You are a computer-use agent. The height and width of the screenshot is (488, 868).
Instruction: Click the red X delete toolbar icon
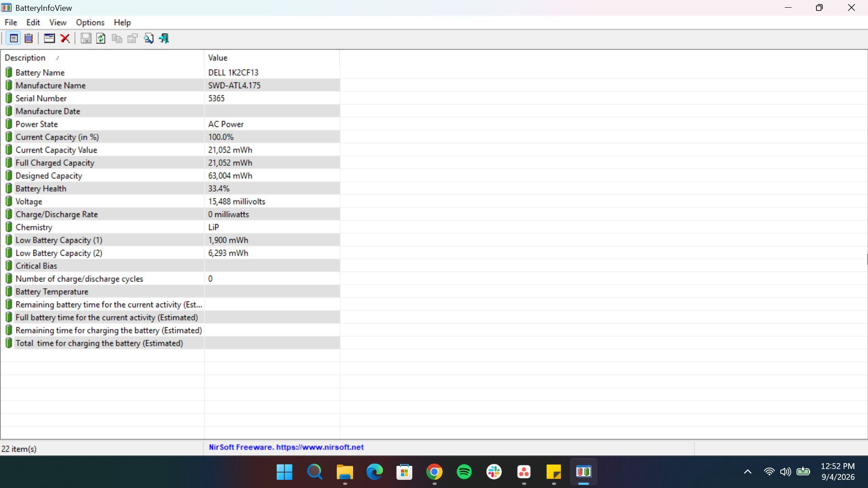65,38
